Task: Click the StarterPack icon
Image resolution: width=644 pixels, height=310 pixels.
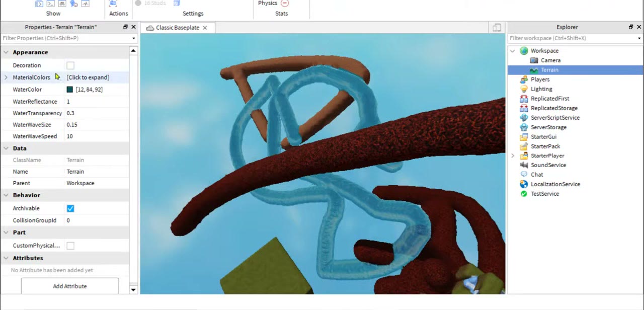Action: (x=524, y=146)
